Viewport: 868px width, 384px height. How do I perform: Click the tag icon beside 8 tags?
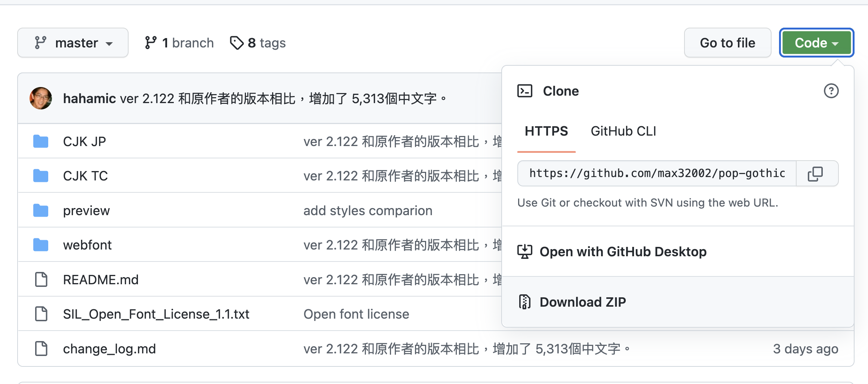(x=237, y=43)
